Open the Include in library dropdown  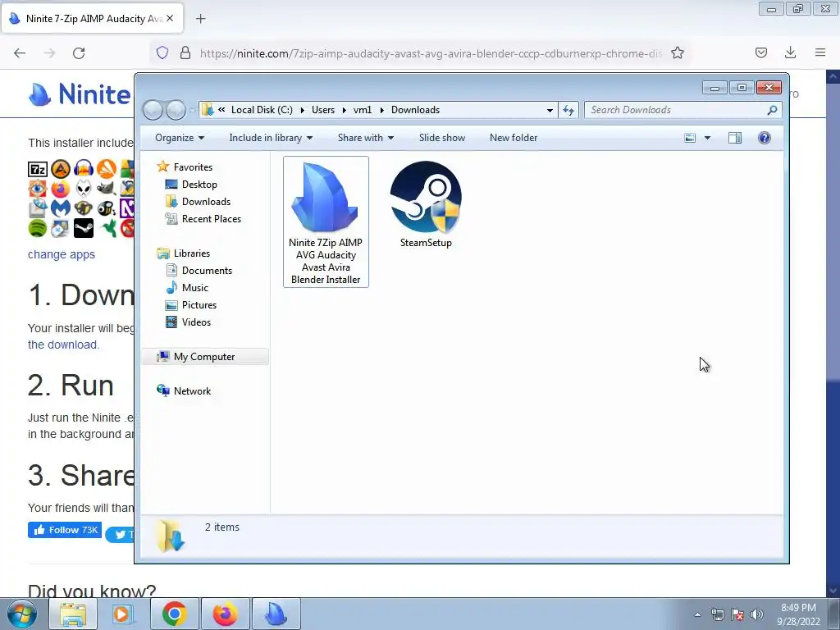[x=271, y=138]
